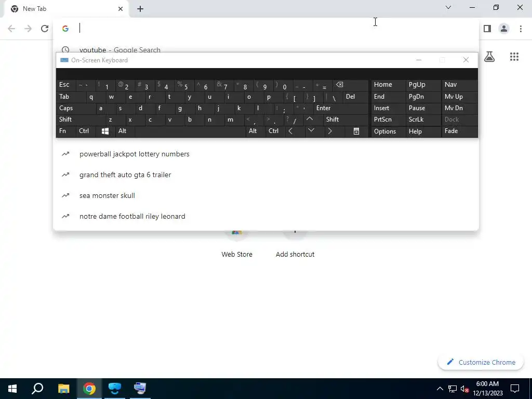Viewport: 532px width, 399px height.
Task: Toggle the left Ctrl key
Action: click(x=86, y=131)
